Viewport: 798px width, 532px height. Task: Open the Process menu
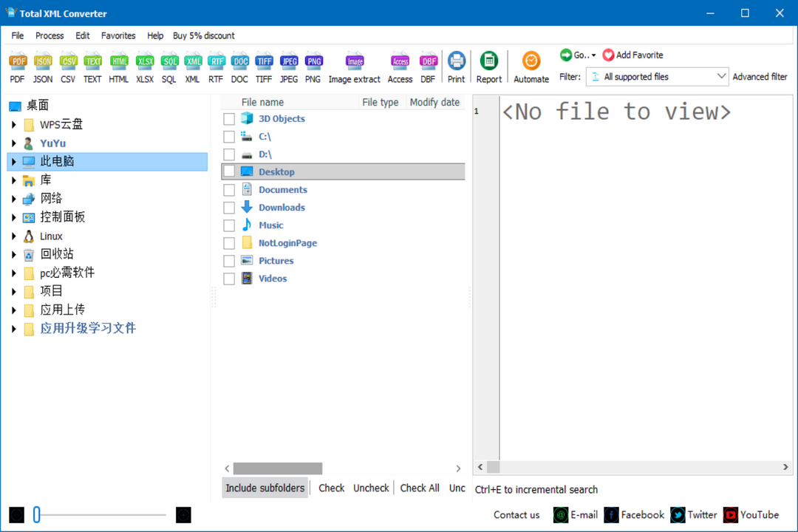pos(50,35)
